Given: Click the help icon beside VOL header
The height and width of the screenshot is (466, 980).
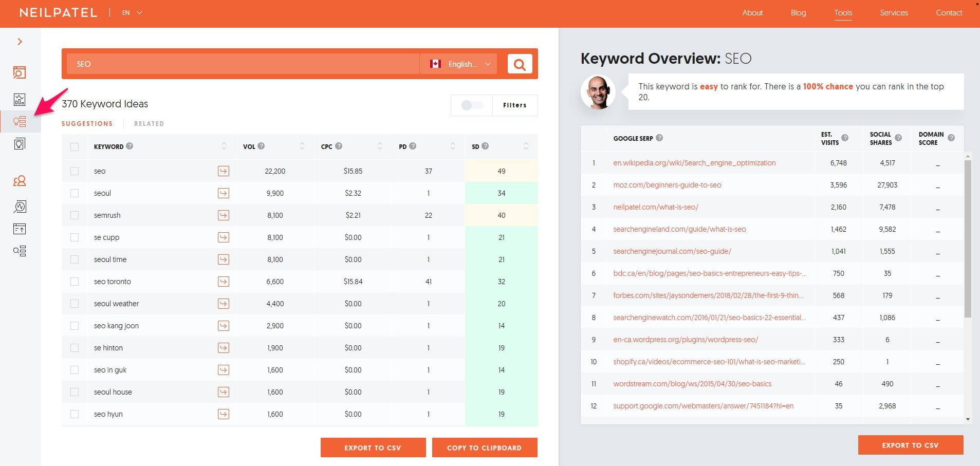Looking at the screenshot, I should point(261,146).
